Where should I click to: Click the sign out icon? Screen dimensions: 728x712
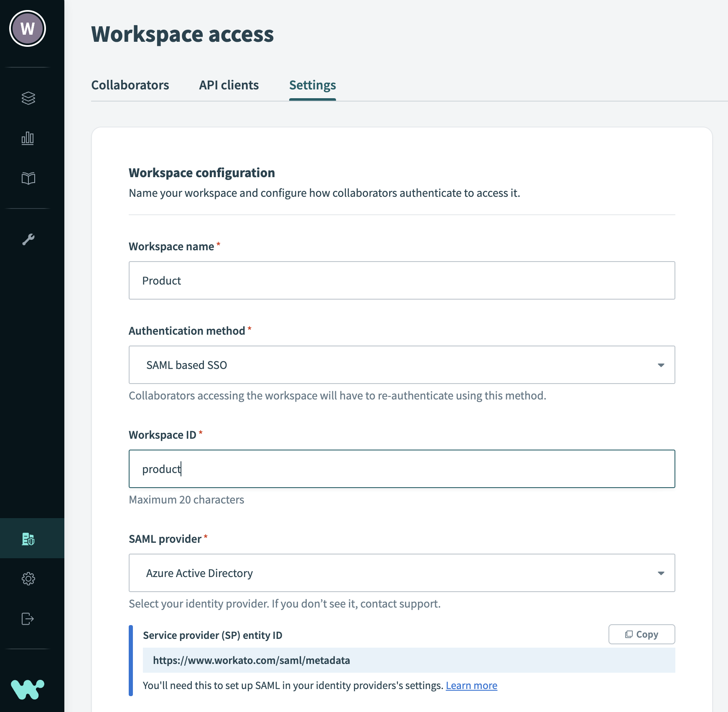(x=28, y=619)
